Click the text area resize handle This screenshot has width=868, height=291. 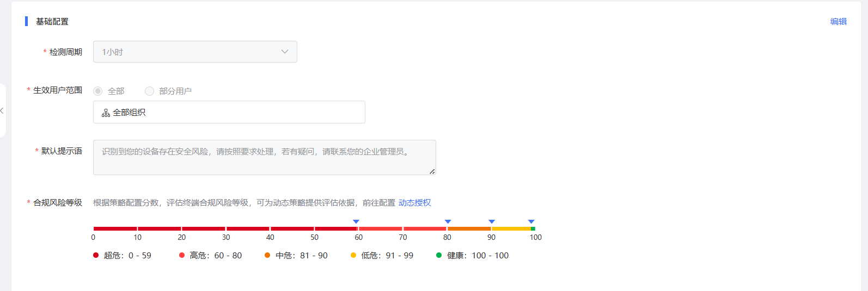tap(432, 171)
